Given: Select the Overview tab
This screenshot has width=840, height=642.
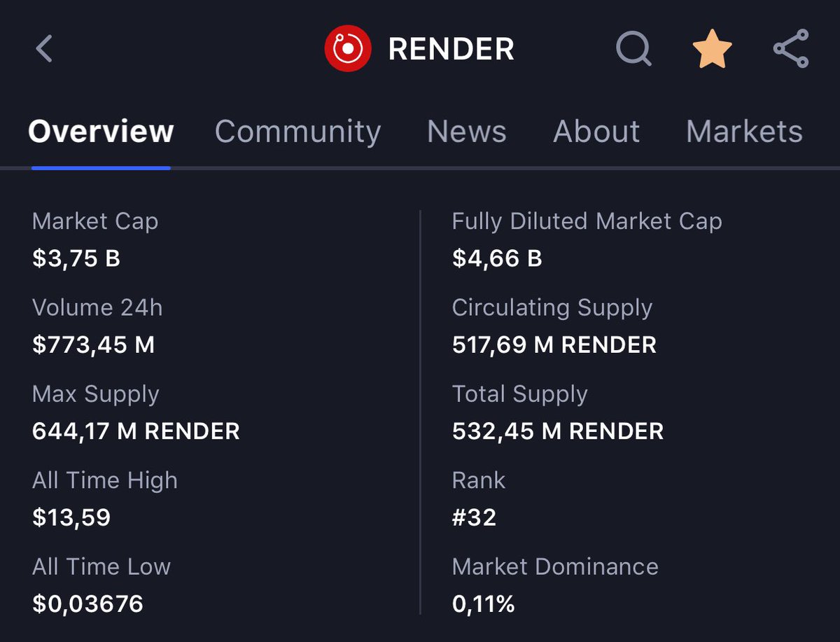Looking at the screenshot, I should click(x=101, y=132).
